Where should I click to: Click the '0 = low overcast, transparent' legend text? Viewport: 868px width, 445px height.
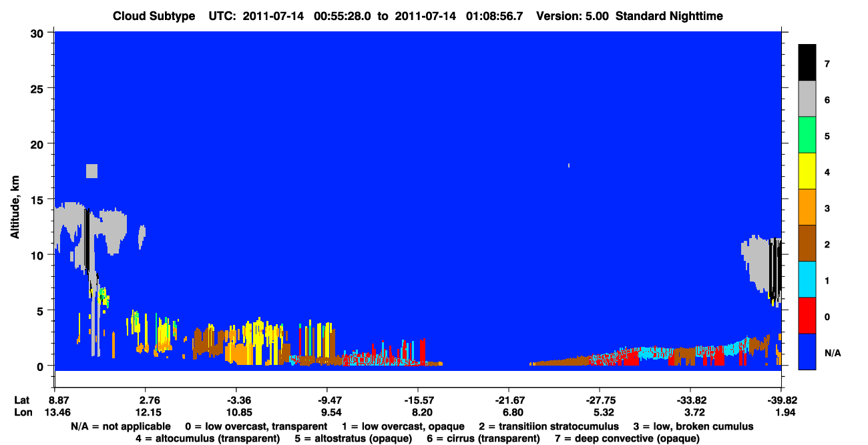click(256, 426)
